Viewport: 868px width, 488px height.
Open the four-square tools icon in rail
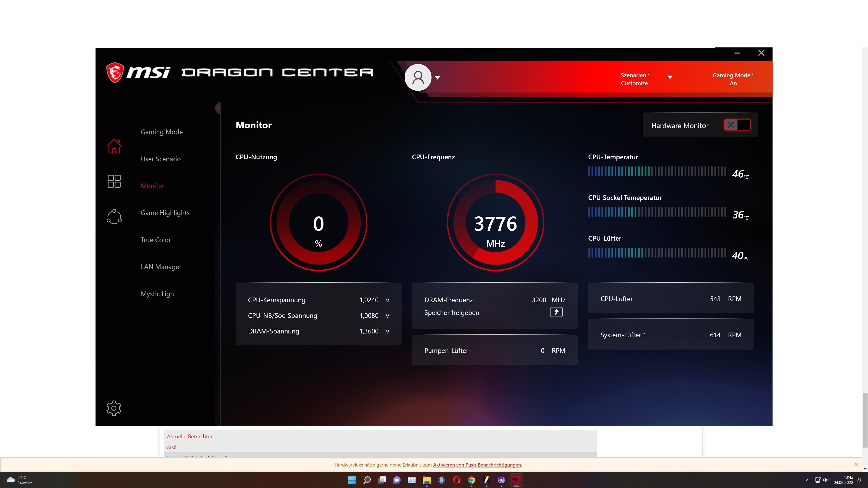[x=114, y=181]
